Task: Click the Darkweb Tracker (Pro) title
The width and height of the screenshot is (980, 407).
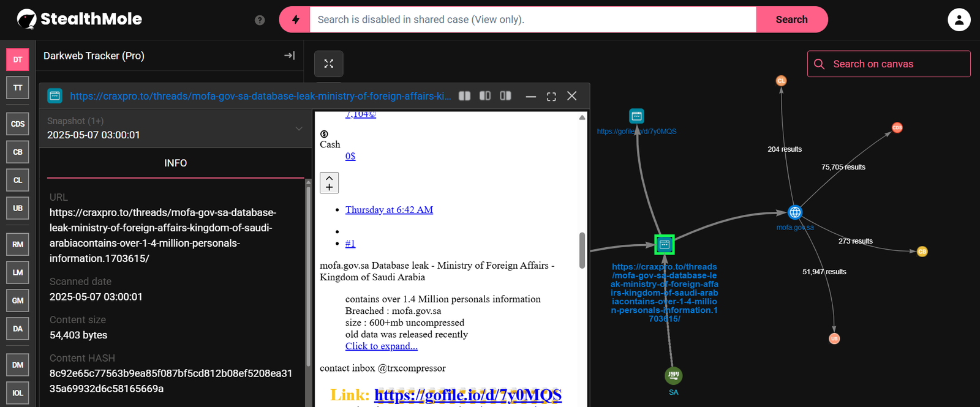Action: pyautogui.click(x=94, y=56)
